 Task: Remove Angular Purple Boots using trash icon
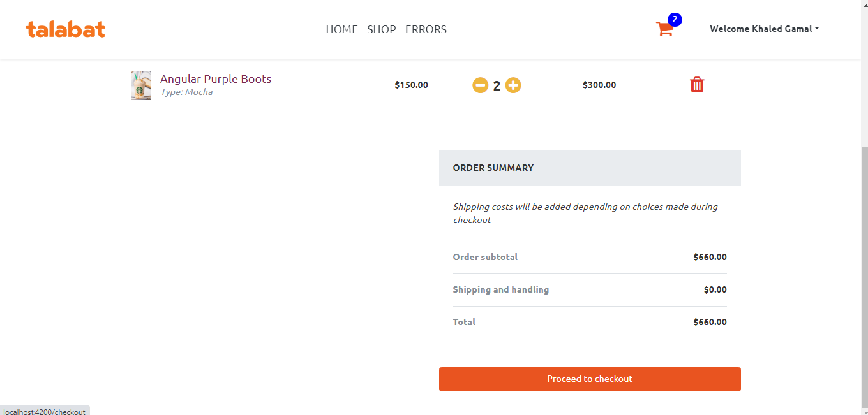click(x=697, y=85)
